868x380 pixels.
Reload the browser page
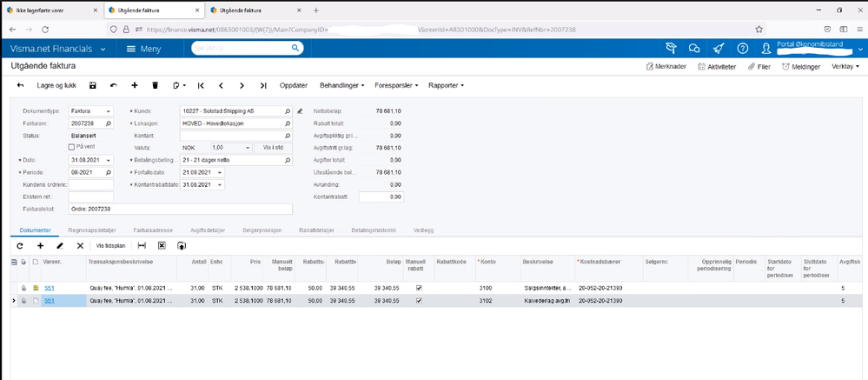click(x=44, y=29)
